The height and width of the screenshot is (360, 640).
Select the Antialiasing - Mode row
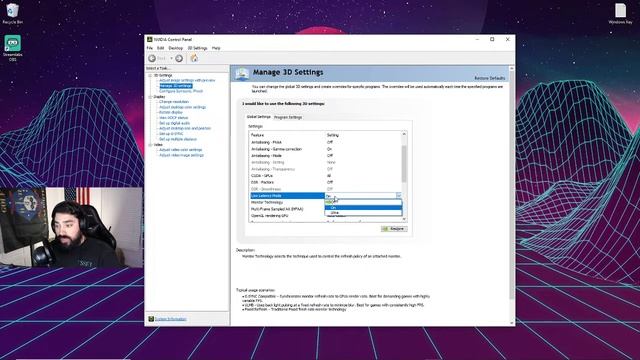pyautogui.click(x=325, y=156)
